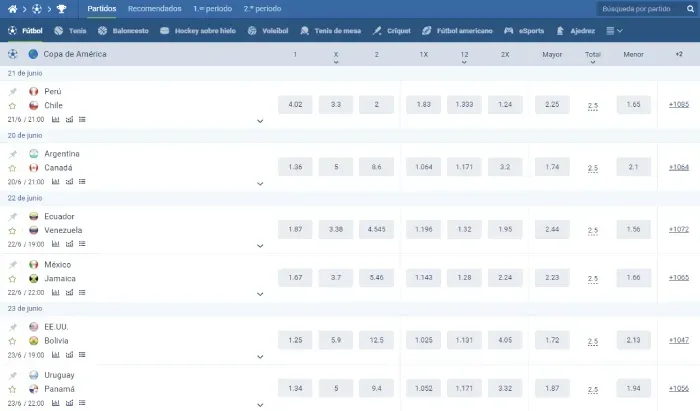The width and height of the screenshot is (700, 411).
Task: Add Perú vs Chile to favorites star
Action: (13, 105)
